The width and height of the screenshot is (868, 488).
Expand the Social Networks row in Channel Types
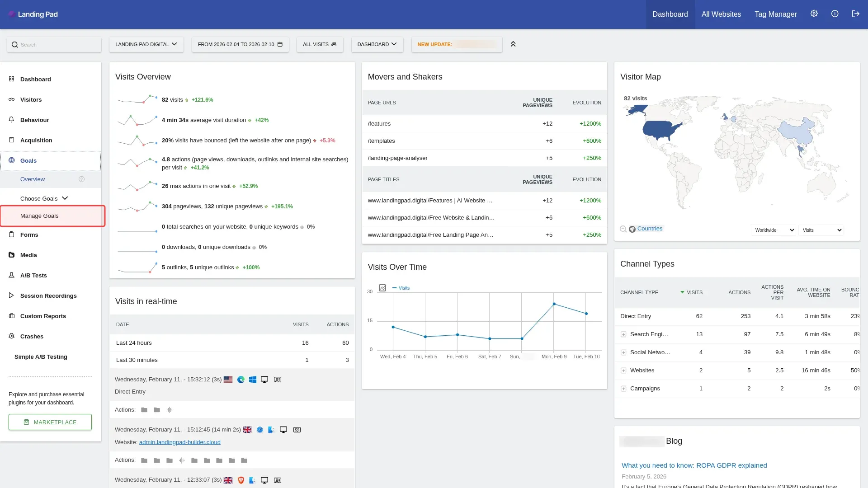624,352
